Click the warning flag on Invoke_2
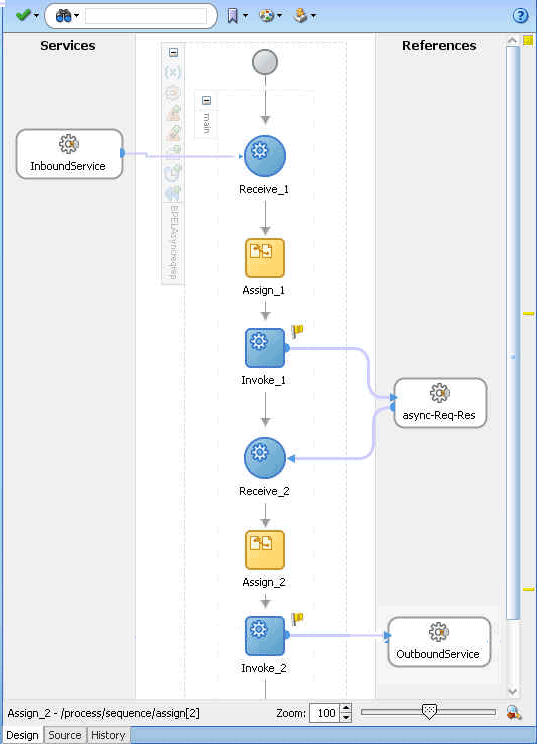Screen dimensions: 537x744 pos(297,618)
